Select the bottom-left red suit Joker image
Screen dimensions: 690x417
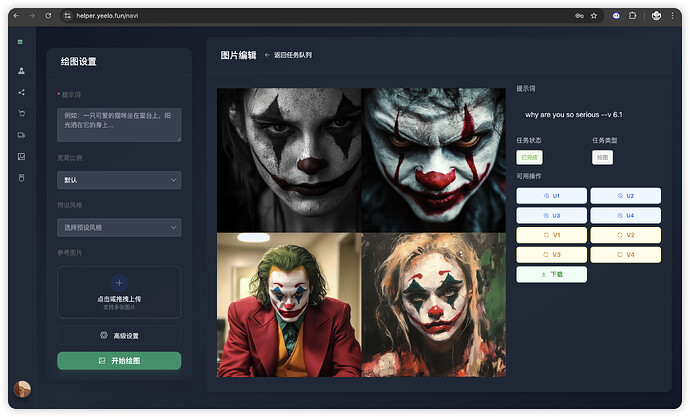point(289,305)
